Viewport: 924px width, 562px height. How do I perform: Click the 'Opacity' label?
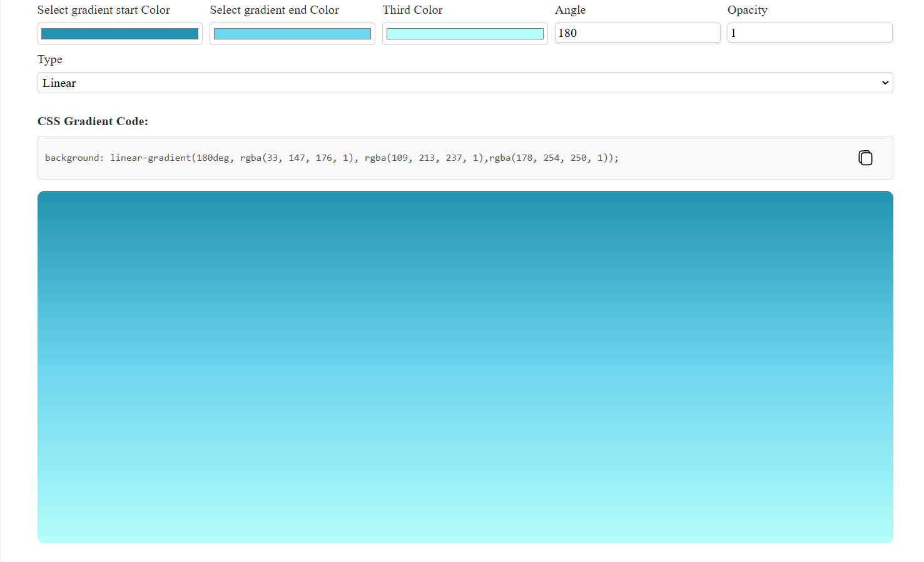pos(748,10)
